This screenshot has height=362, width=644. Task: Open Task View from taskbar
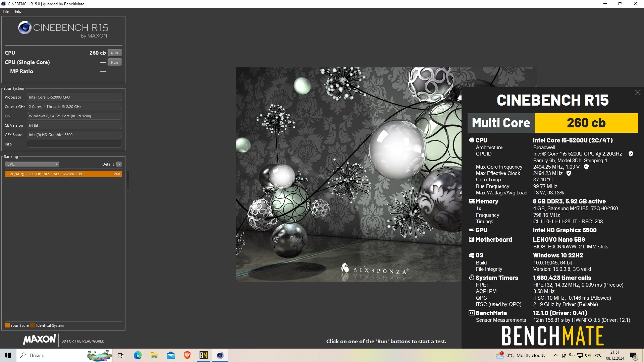(x=121, y=355)
